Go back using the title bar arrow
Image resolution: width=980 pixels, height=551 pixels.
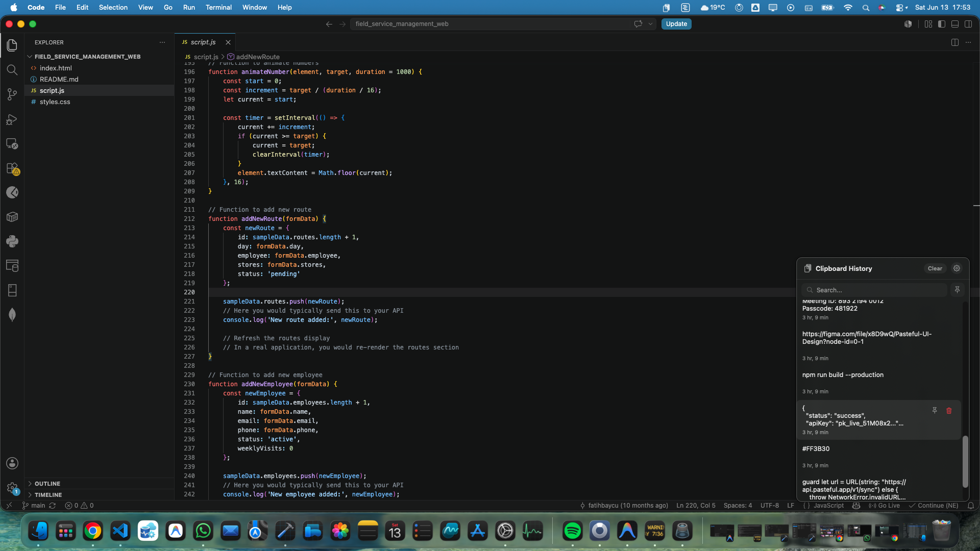329,24
